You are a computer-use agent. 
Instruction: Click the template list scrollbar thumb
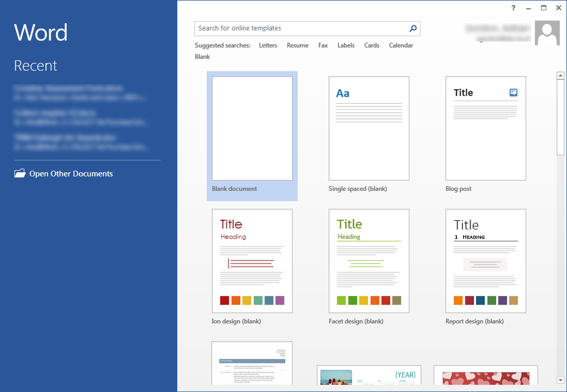click(x=561, y=117)
